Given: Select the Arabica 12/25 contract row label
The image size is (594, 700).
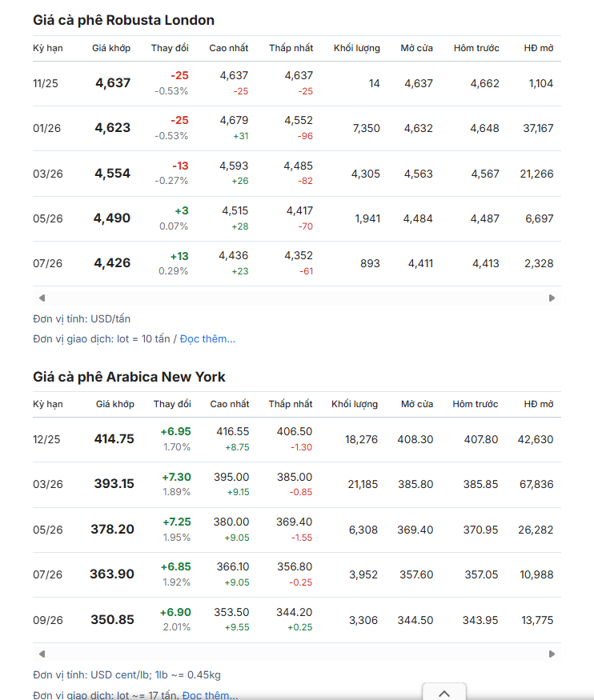Looking at the screenshot, I should pos(48,439).
